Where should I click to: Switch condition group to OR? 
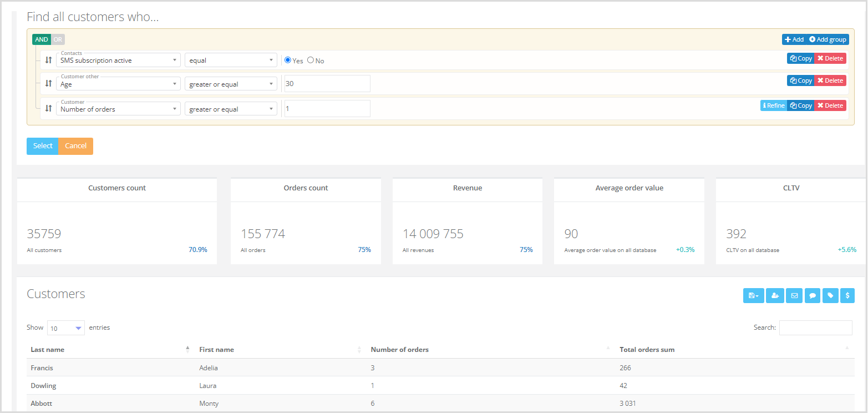click(58, 39)
